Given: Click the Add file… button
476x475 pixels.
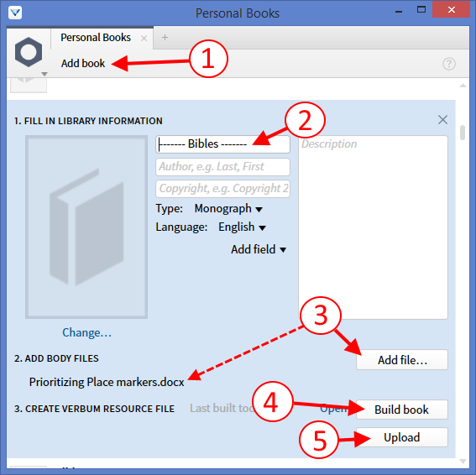Looking at the screenshot, I should click(x=402, y=360).
